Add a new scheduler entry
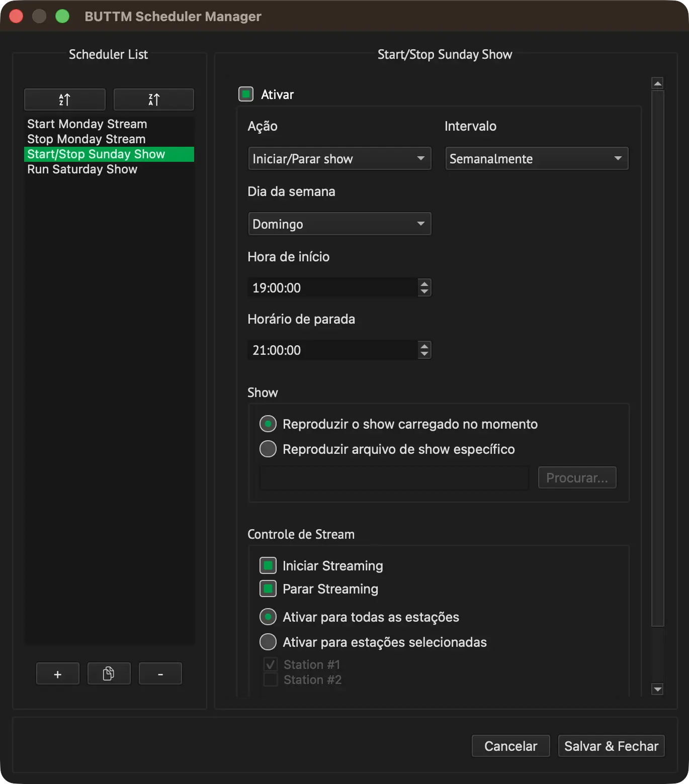Screen dimensions: 689x784 coord(58,674)
